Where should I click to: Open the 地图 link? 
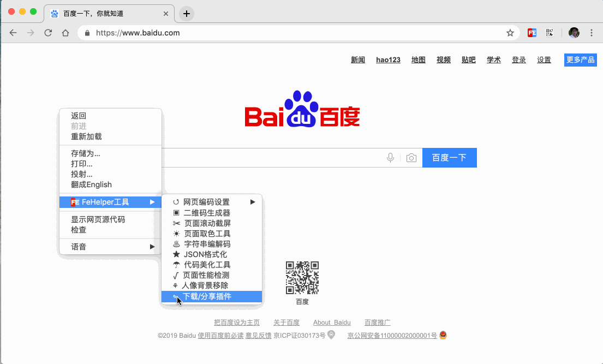click(x=419, y=60)
